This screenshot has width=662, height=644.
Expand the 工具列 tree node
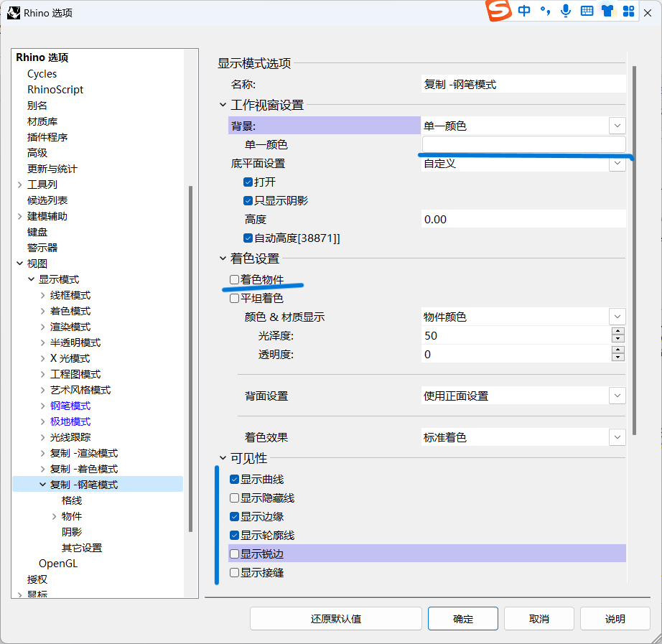coord(20,185)
